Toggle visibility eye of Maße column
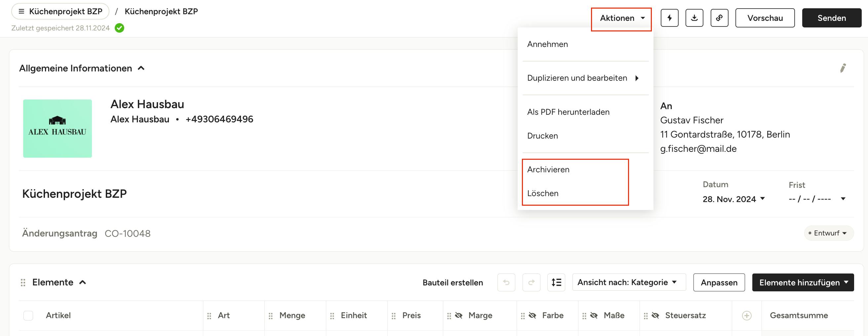 (x=594, y=315)
